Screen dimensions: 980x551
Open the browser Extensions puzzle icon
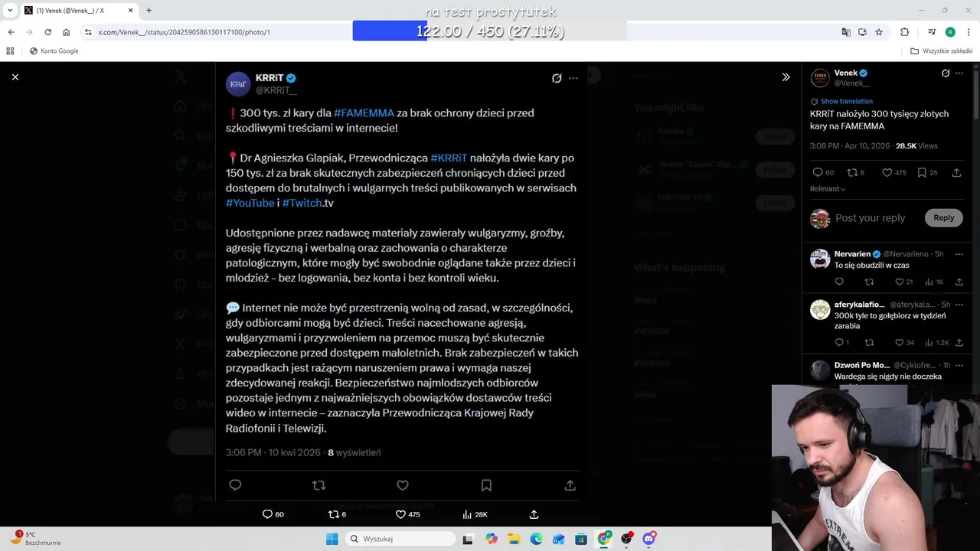tap(904, 32)
